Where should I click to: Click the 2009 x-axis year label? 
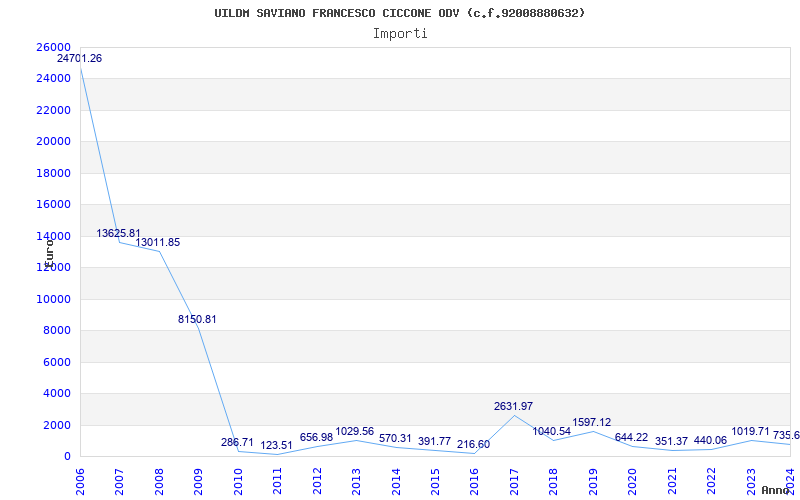click(x=198, y=481)
